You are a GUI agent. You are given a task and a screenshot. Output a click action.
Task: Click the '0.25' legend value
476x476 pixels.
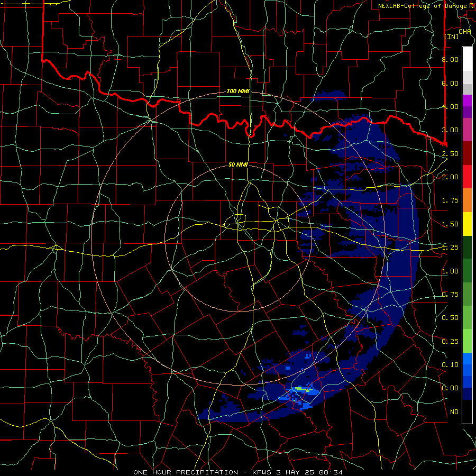pos(450,342)
